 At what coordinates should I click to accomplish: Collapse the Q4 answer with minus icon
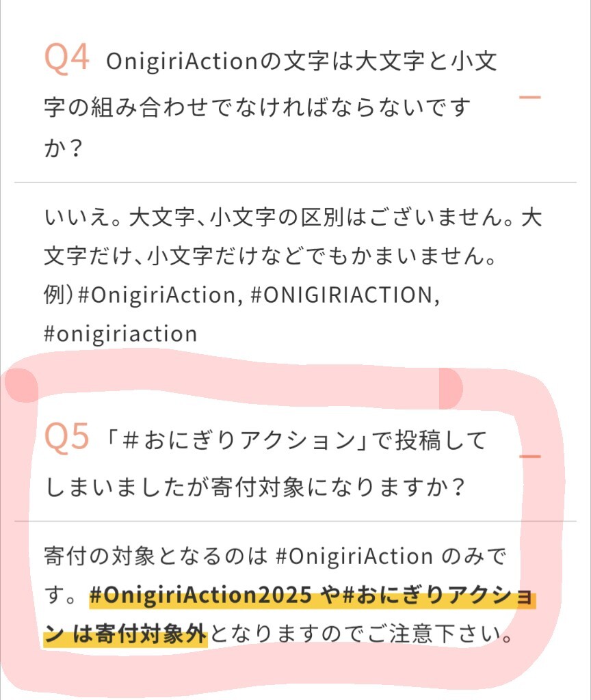click(x=530, y=98)
